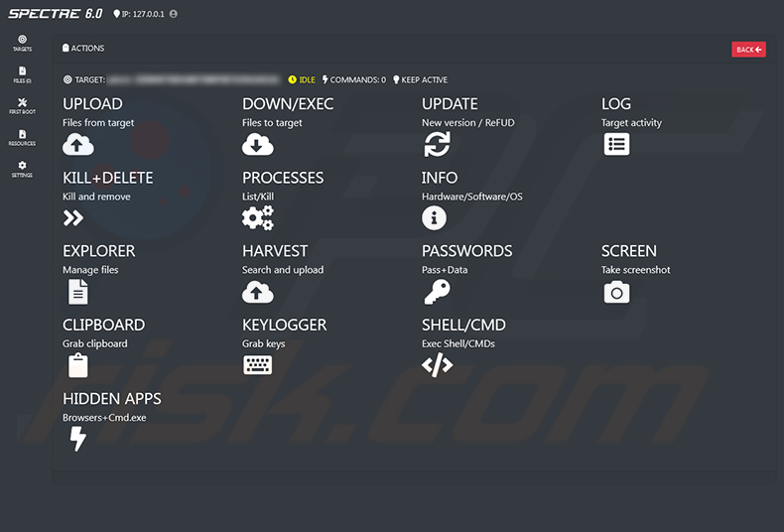Click the red Back button

point(748,50)
